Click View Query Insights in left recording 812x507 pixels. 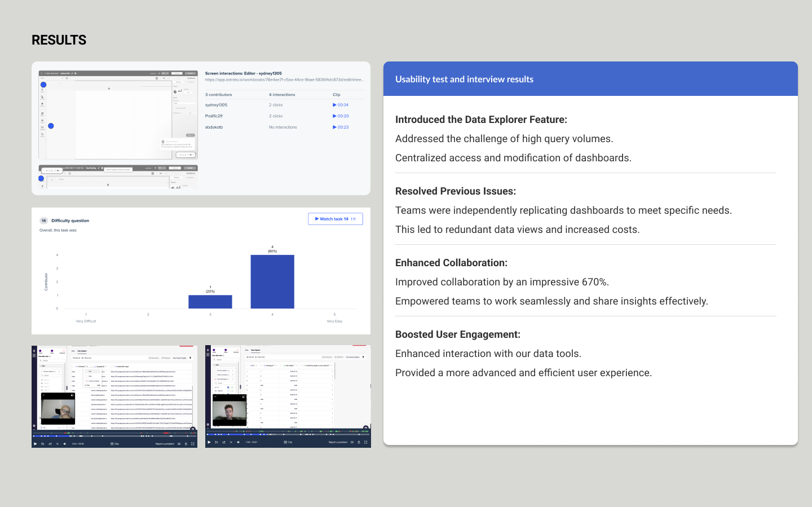[x=179, y=358]
